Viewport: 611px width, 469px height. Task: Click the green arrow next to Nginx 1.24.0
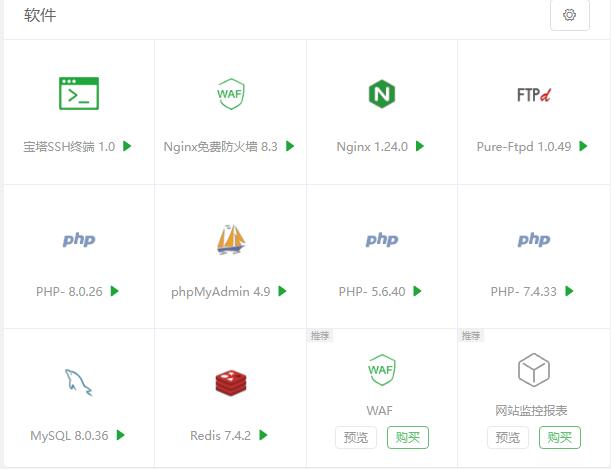tap(420, 146)
